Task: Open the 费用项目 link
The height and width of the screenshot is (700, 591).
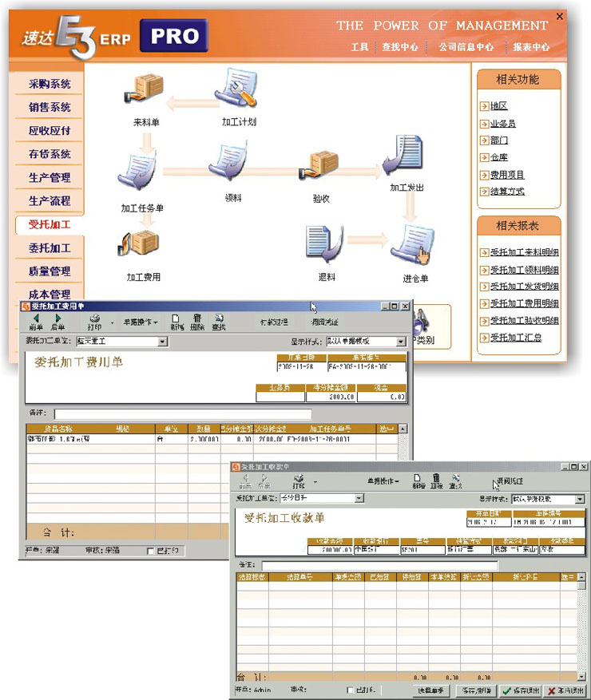Action: 507,175
